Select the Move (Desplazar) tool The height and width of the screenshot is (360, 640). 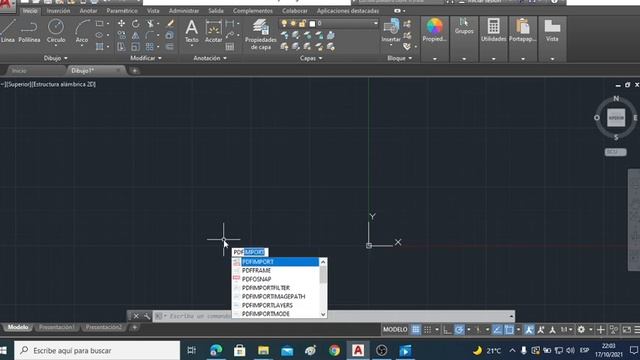(121, 24)
